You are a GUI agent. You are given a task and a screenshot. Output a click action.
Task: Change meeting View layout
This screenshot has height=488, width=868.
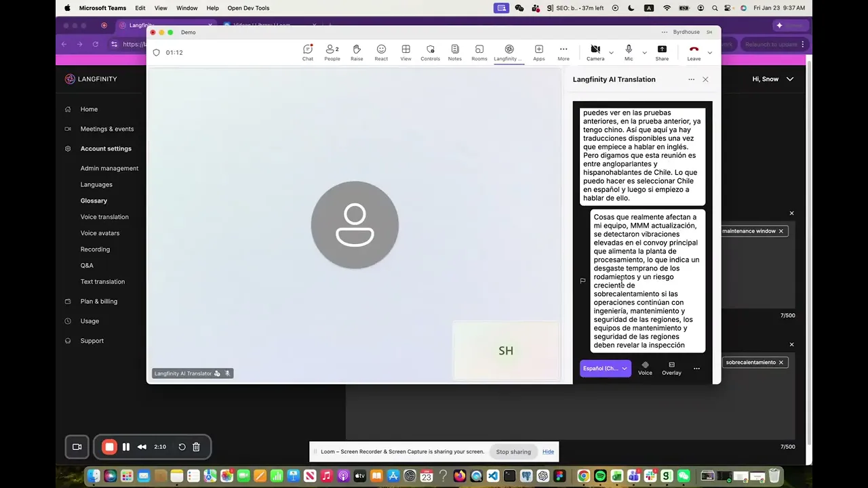(x=406, y=53)
